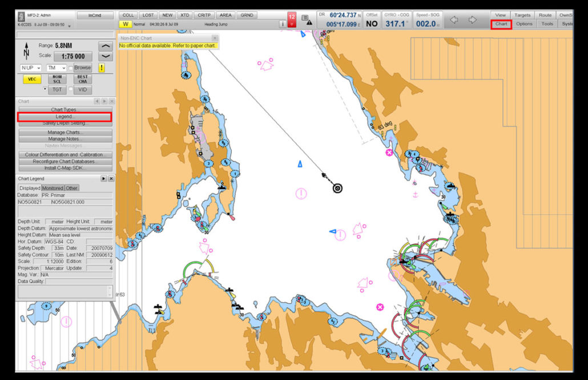Image resolution: width=588 pixels, height=380 pixels.
Task: Open the TM motion mode dropdown
Action: coord(56,67)
